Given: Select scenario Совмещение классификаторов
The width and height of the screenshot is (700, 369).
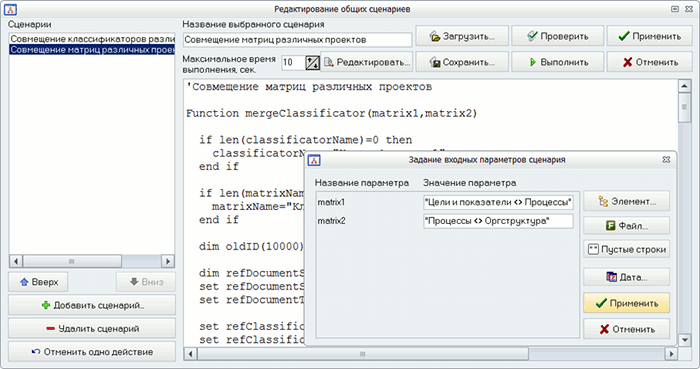Looking at the screenshot, I should click(92, 39).
